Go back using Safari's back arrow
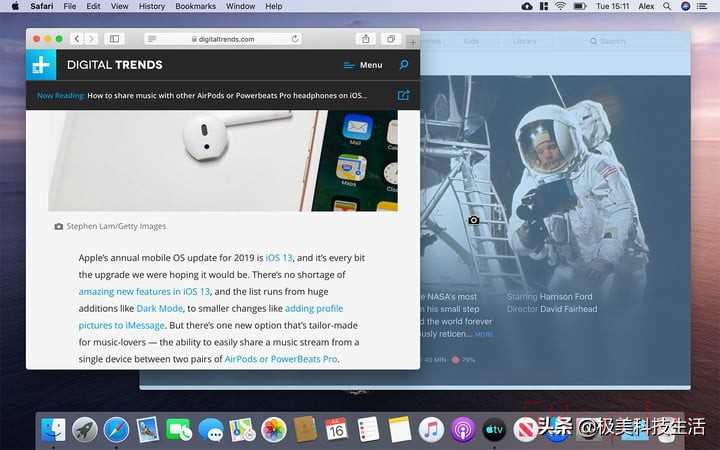Screen dimensions: 720x450 pyautogui.click(x=77, y=39)
